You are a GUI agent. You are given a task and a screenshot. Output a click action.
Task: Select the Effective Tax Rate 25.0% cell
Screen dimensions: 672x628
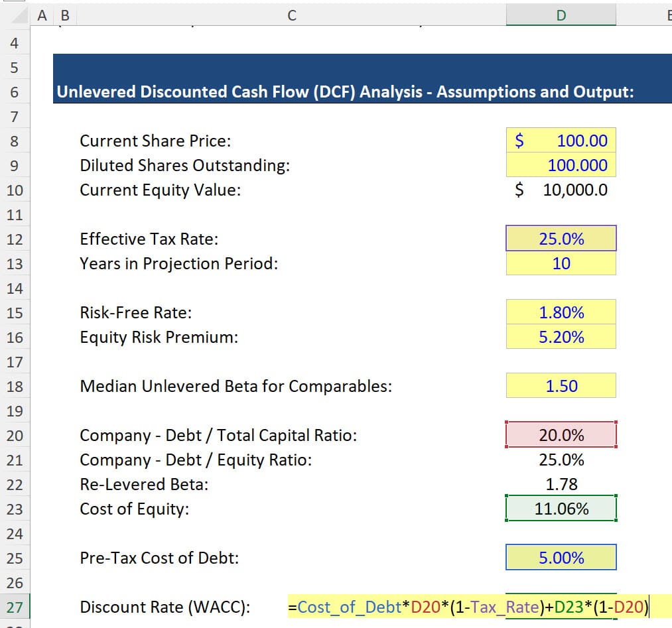561,239
